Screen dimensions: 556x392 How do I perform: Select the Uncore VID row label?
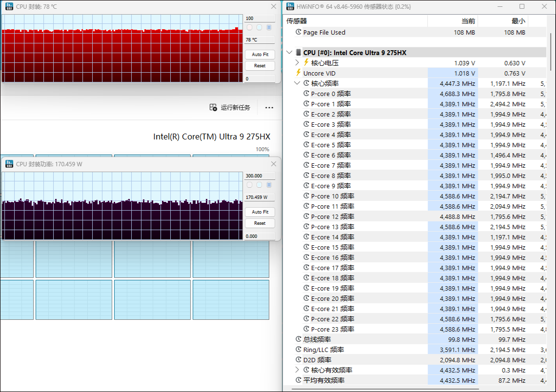pos(319,73)
